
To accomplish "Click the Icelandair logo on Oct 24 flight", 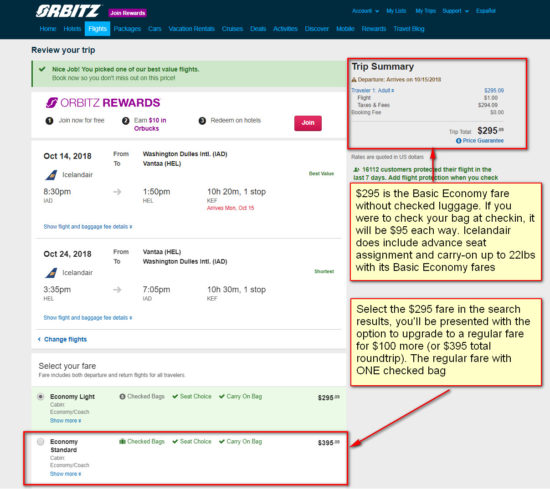I will pyautogui.click(x=52, y=273).
